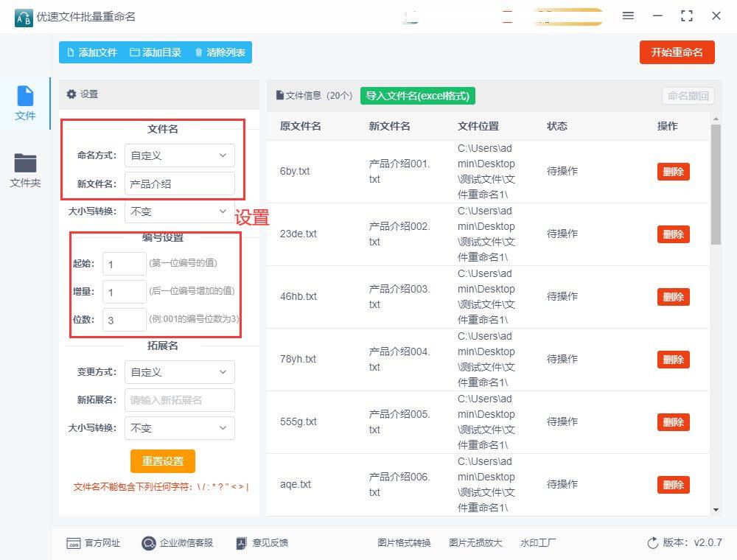Viewport: 737px width, 560px height.
Task: Click the scrollbar up arrow
Action: point(716,119)
